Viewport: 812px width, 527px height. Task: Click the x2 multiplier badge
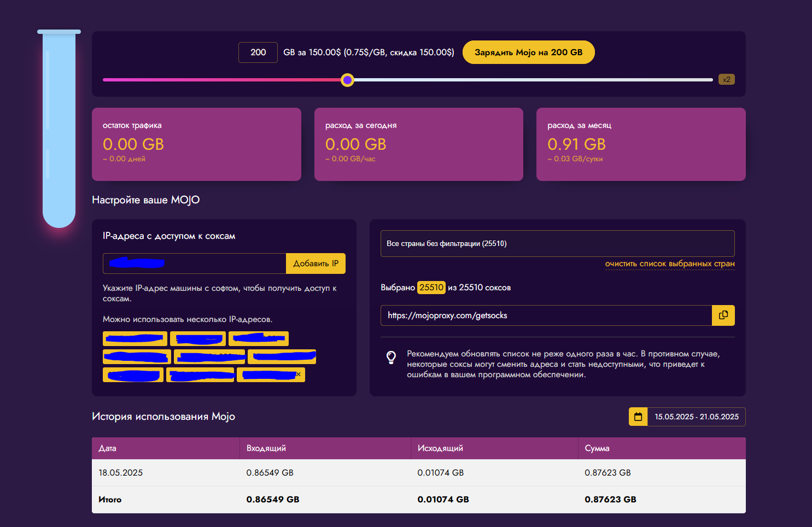[x=727, y=79]
